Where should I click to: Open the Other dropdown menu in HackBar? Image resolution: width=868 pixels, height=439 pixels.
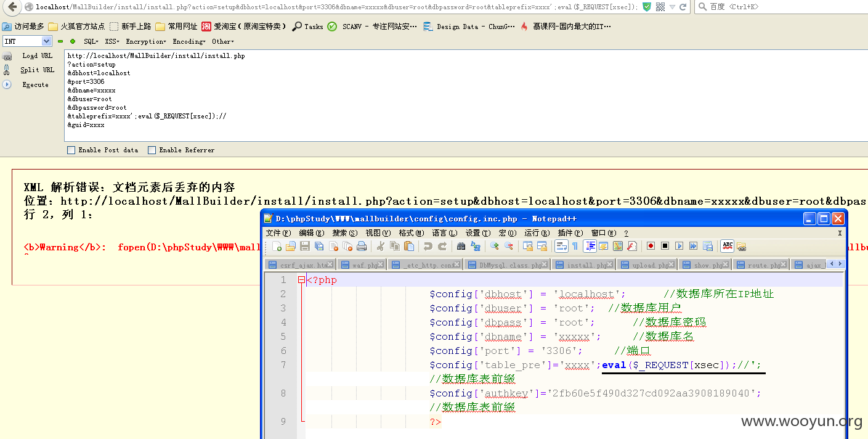tap(223, 41)
